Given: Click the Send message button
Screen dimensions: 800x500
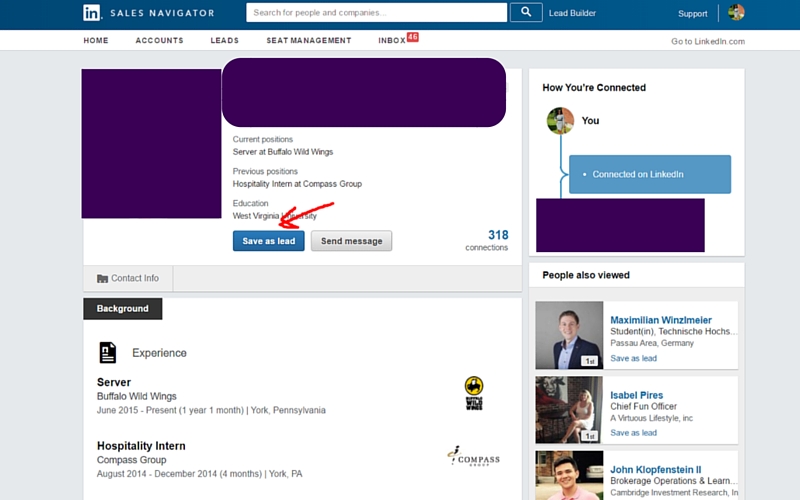Looking at the screenshot, I should point(352,241).
